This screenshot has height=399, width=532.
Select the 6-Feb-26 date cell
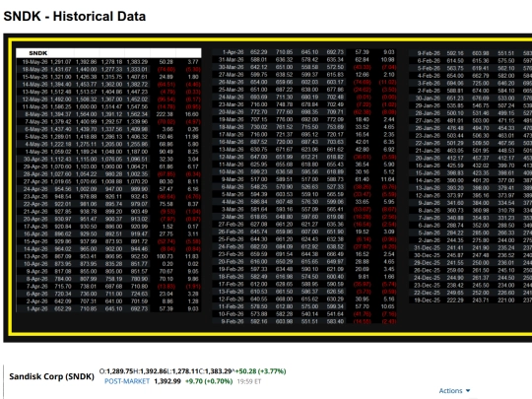click(x=429, y=60)
